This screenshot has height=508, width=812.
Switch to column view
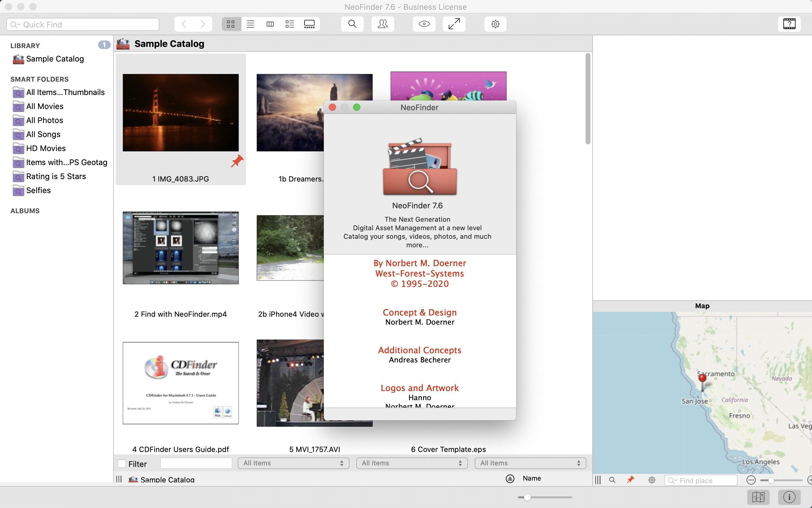pyautogui.click(x=270, y=24)
